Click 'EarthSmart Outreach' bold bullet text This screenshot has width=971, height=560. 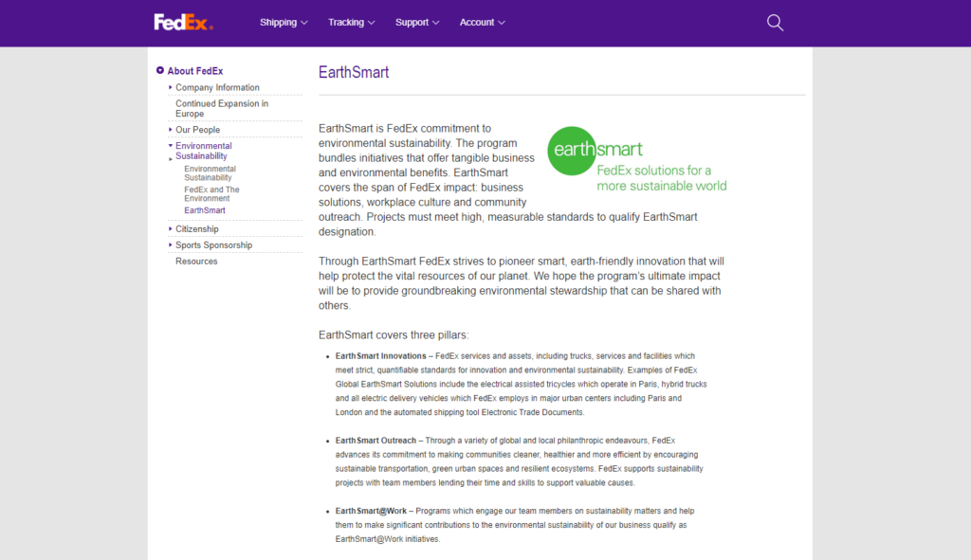376,441
